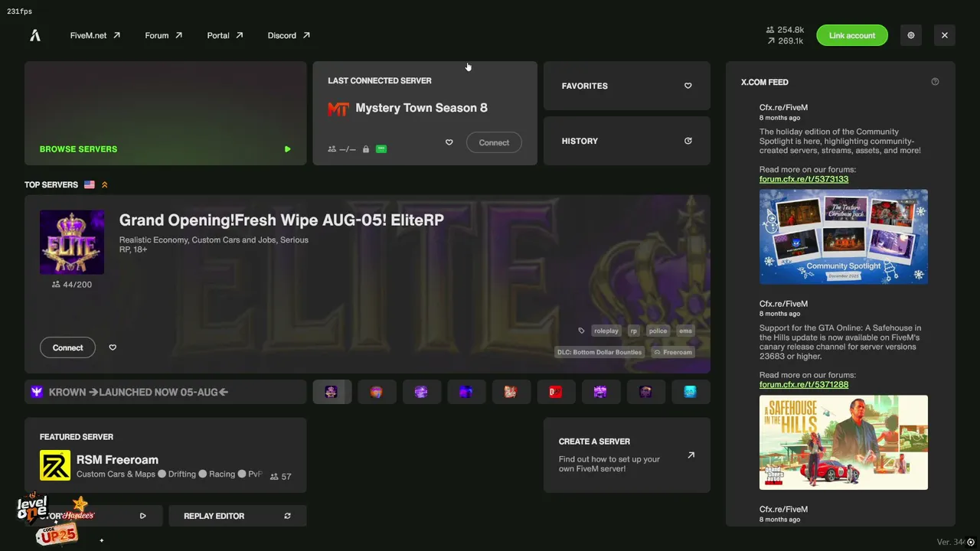Viewport: 980px width, 551px height.
Task: Select the dark purple top server icon
Action: coord(645,392)
